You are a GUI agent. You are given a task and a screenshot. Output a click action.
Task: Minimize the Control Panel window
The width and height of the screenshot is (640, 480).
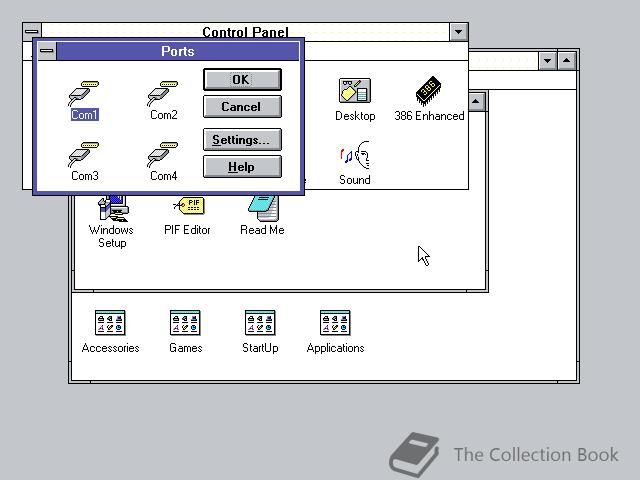pos(458,32)
